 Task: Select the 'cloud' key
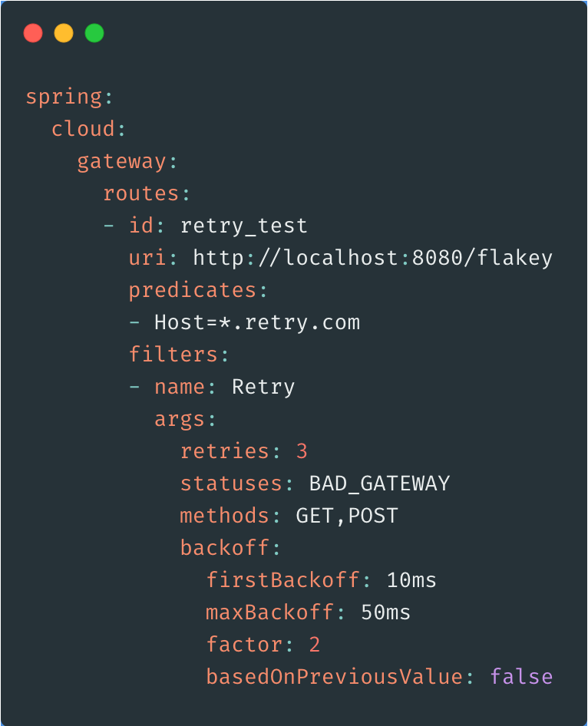[83, 129]
